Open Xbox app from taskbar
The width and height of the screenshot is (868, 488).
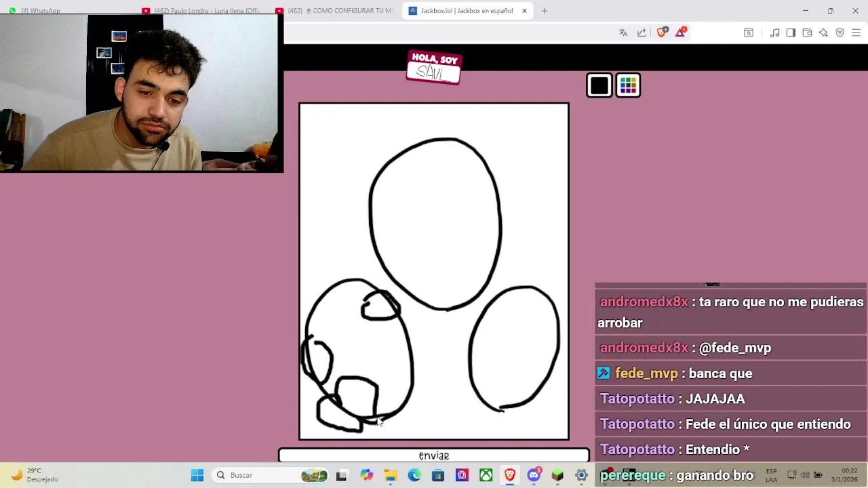[x=486, y=475]
